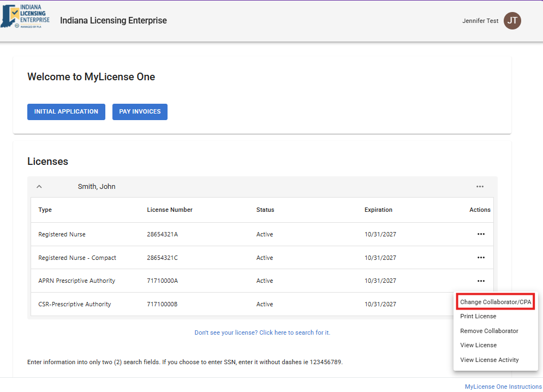
Task: Select Change Collaborator/CPA menu option
Action: [495, 302]
